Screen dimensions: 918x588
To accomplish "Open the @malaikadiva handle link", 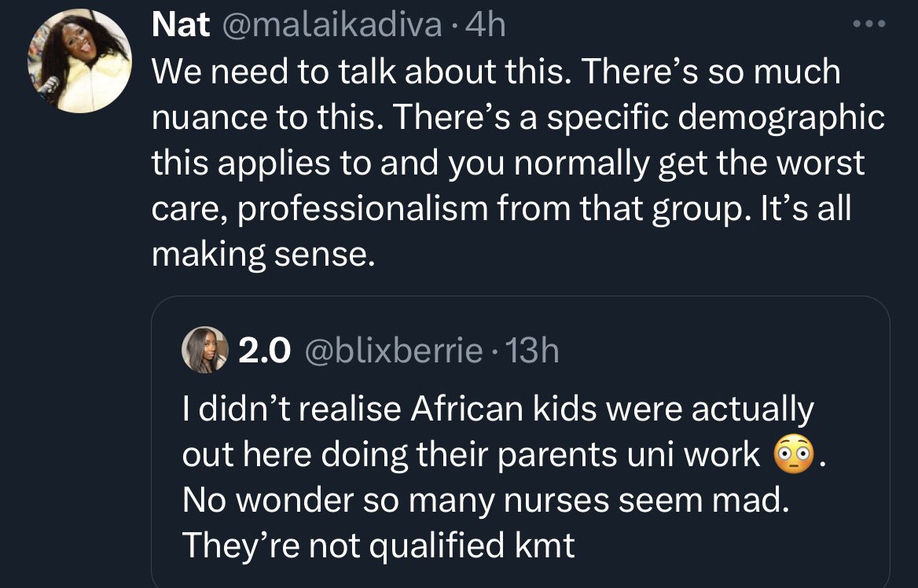I will point(332,26).
